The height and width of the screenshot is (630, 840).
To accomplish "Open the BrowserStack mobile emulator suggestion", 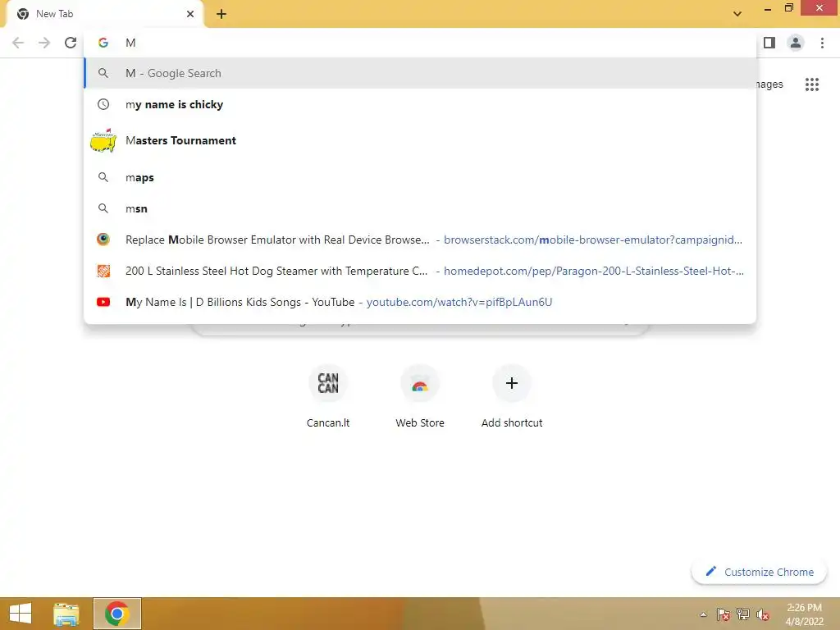I will coord(420,240).
